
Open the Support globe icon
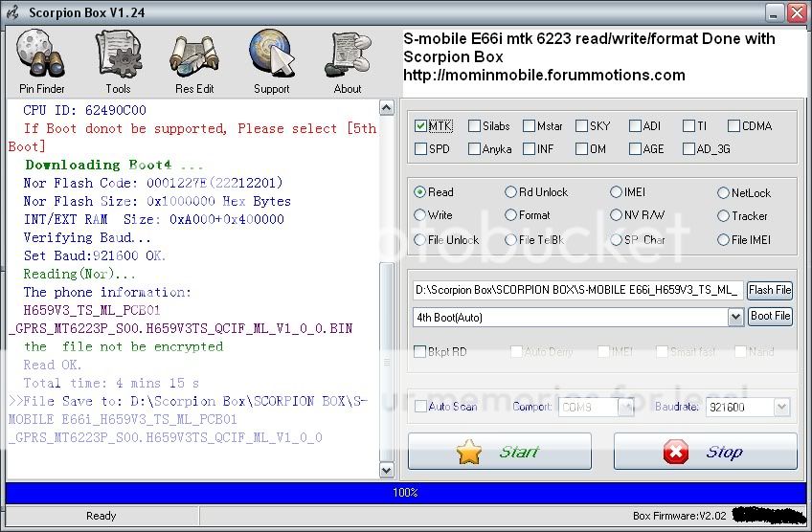point(271,61)
